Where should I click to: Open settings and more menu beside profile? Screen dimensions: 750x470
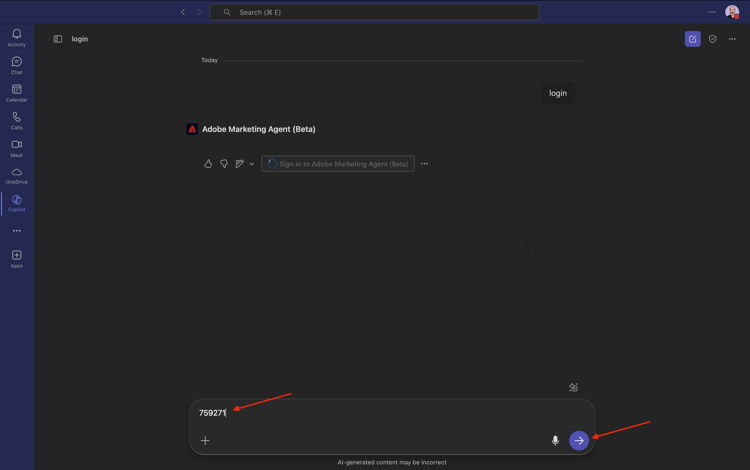(x=712, y=12)
